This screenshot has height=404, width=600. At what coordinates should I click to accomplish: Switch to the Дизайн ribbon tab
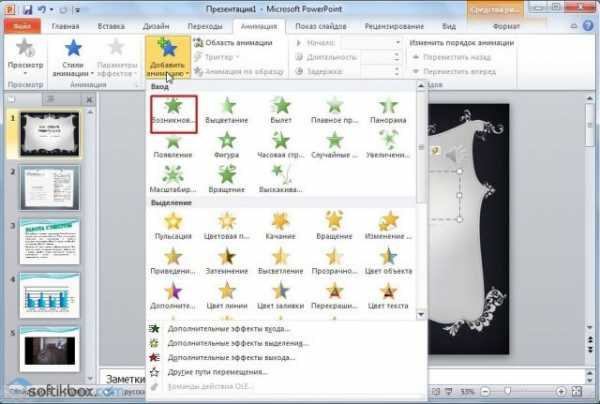tap(156, 26)
